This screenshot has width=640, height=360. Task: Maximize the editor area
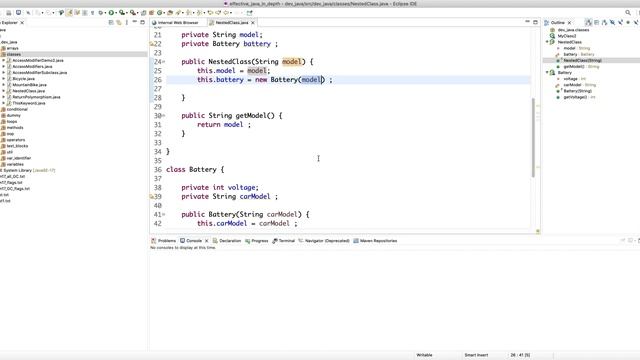point(535,22)
